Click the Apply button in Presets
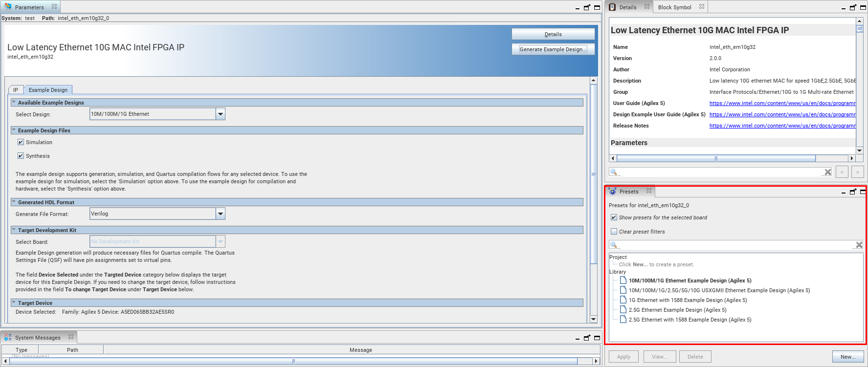 623,357
